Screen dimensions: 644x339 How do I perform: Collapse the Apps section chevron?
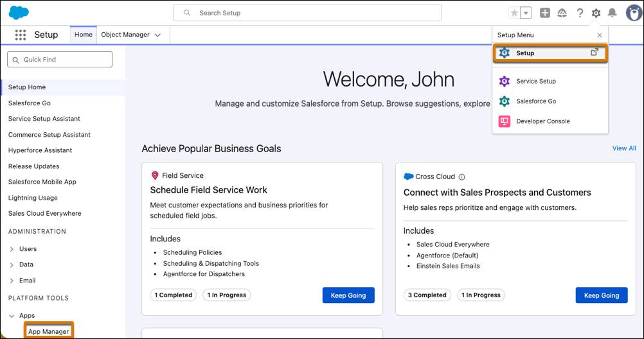coord(12,316)
